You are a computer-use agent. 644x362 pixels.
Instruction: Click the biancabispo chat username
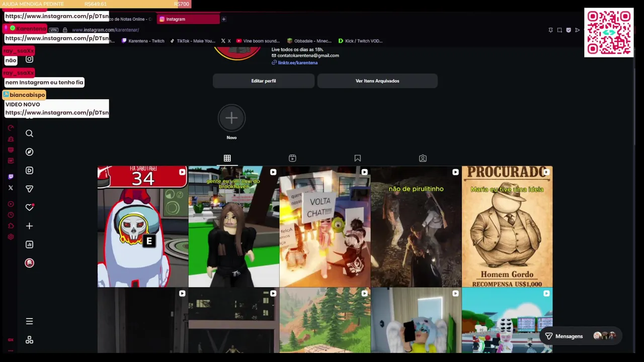(27, 95)
